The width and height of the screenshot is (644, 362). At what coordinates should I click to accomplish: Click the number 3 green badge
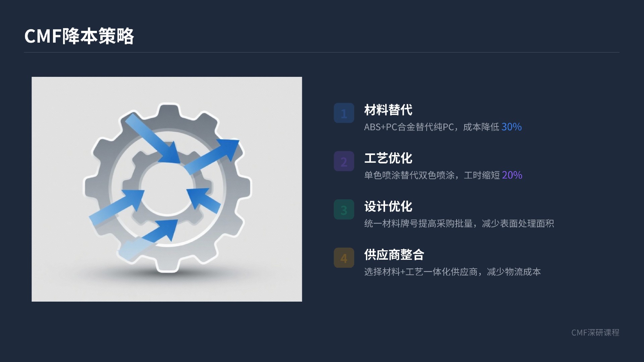pyautogui.click(x=344, y=210)
